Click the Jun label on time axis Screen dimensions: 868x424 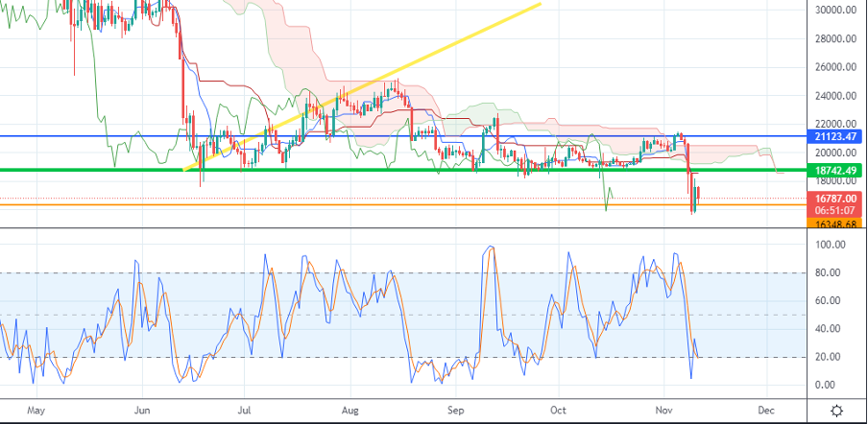click(142, 411)
